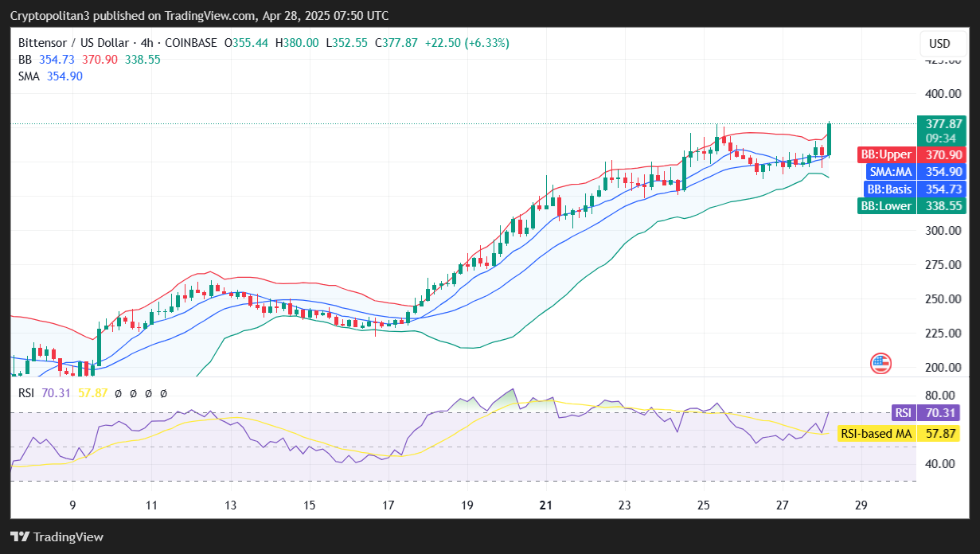
Task: Click the US flag event icon
Action: (x=880, y=364)
